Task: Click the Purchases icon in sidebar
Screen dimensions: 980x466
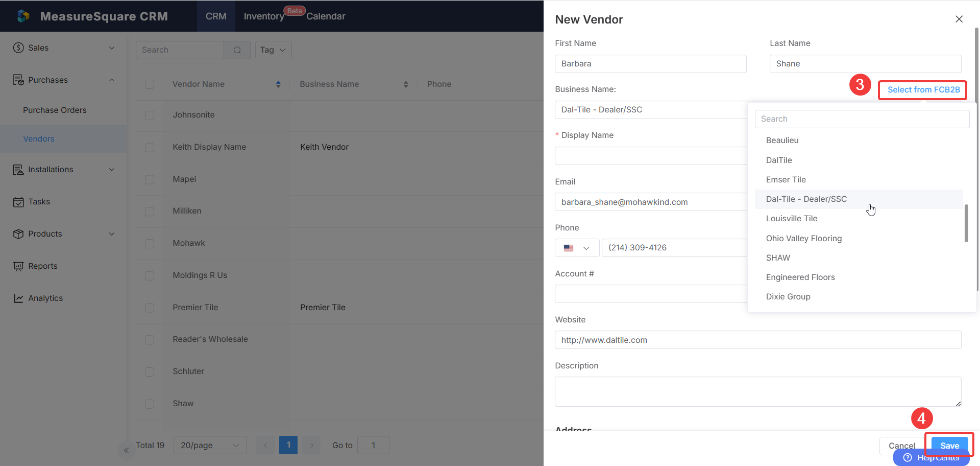Action: (18, 80)
